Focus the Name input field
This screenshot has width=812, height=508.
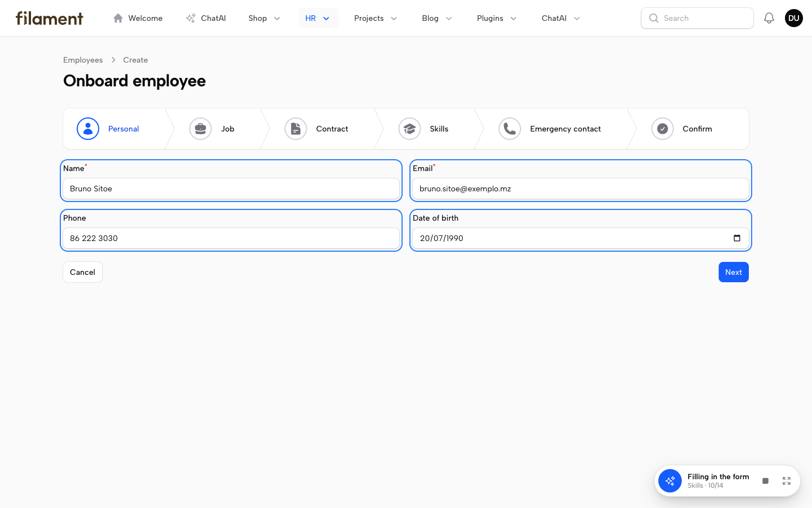tap(231, 189)
